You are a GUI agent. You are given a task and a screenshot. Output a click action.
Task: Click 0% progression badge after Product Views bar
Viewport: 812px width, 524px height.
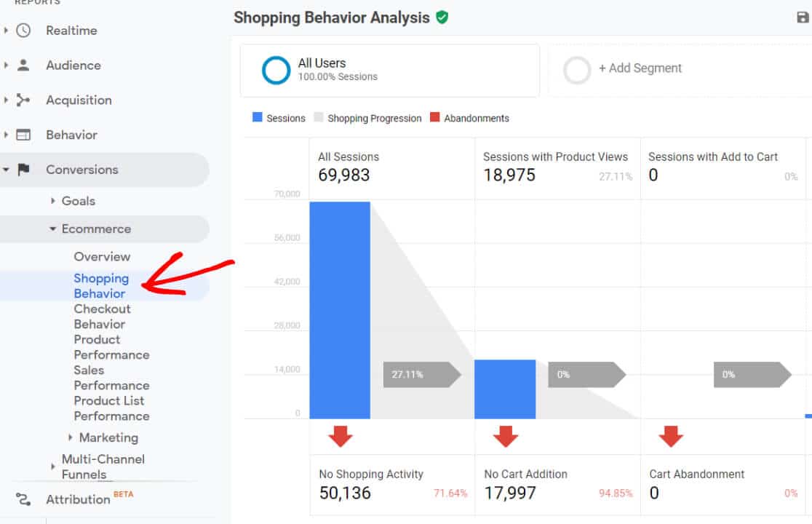[x=586, y=374]
